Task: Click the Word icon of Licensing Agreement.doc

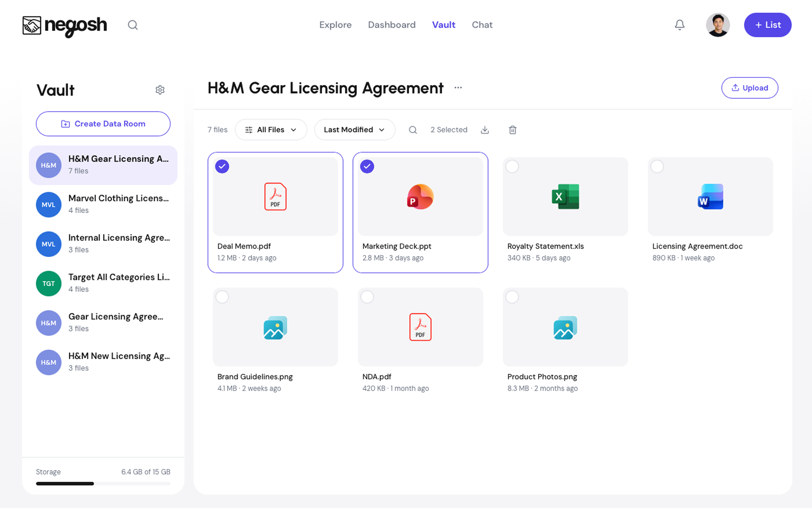Action: (x=710, y=197)
